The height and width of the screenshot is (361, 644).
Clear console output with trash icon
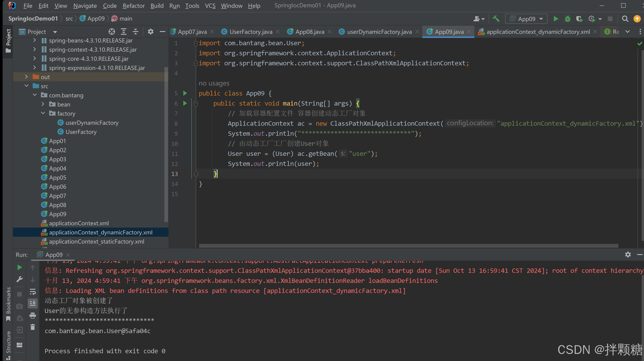[x=33, y=327]
